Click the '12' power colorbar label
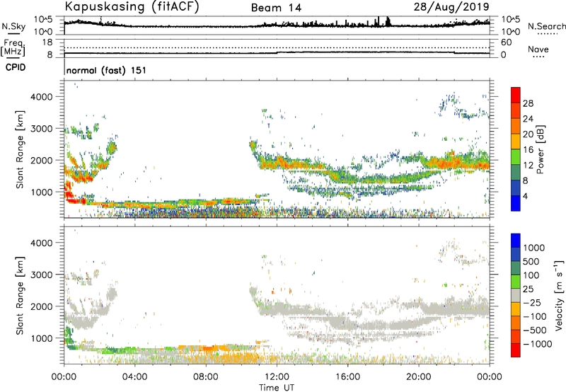Viewport: 566px width, 392px height. point(528,166)
